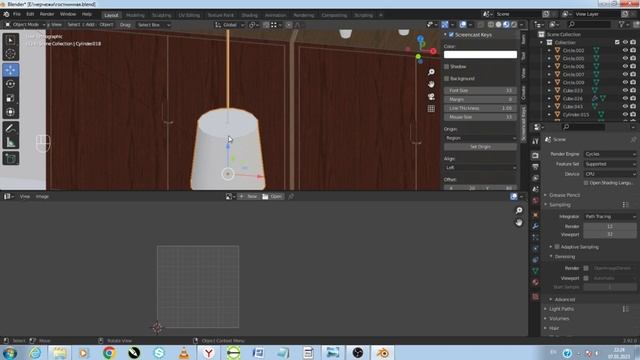Click the Blender logo menu icon

click(7, 14)
